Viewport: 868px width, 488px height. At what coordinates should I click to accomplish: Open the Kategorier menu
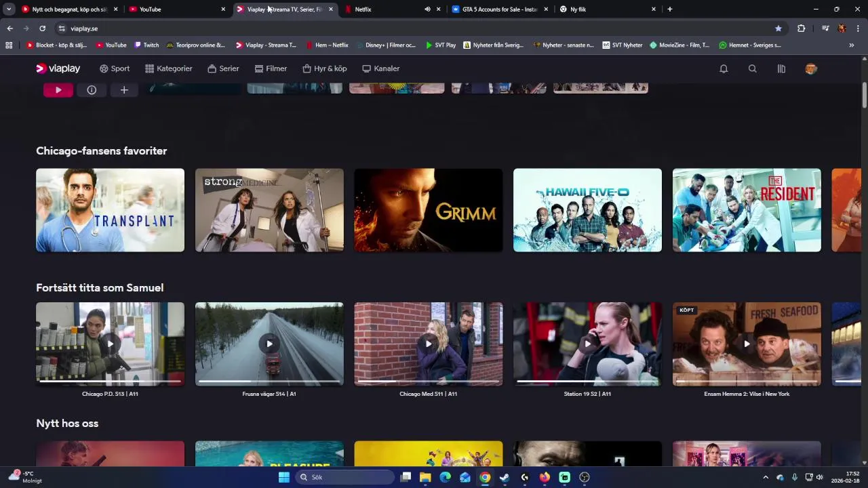(168, 68)
